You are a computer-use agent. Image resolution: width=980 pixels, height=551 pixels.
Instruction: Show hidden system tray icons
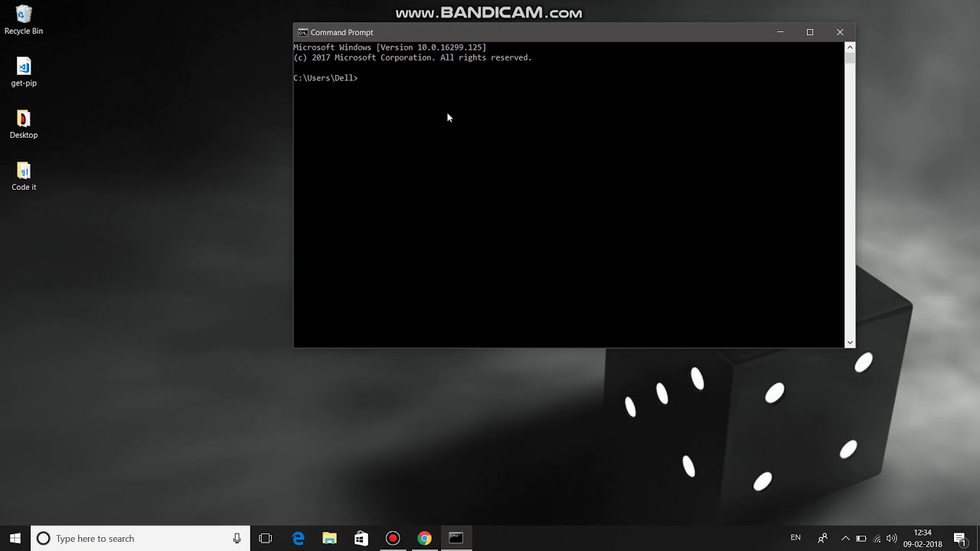click(x=845, y=538)
